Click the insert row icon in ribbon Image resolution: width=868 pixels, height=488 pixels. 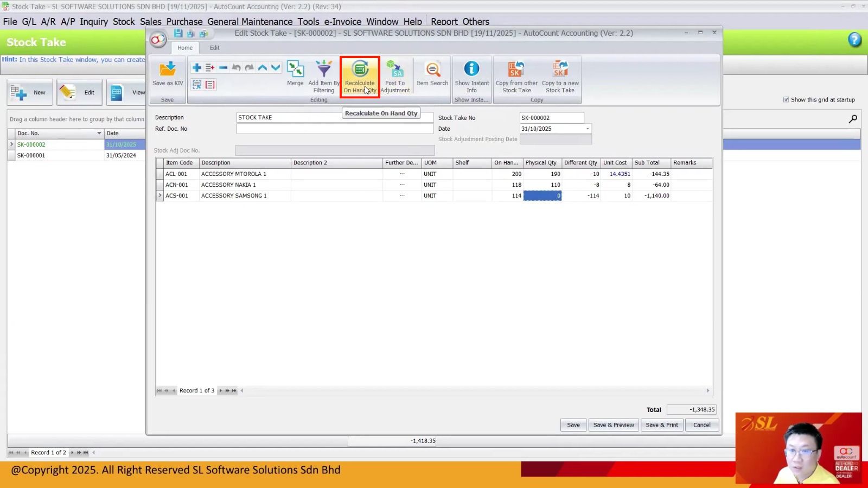click(210, 68)
